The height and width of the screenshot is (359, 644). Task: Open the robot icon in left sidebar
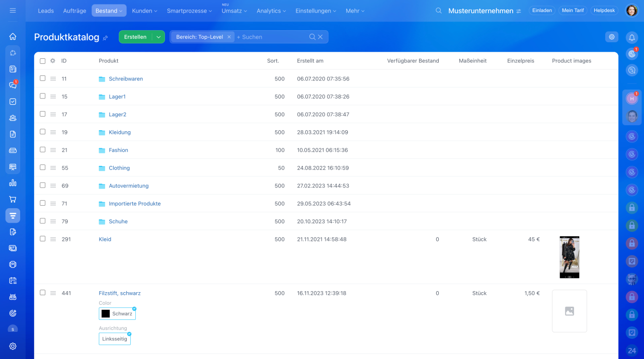point(13,297)
